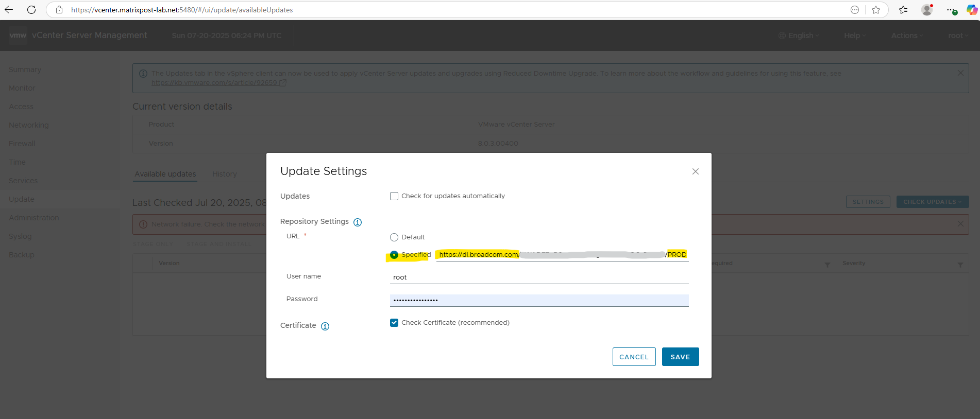Viewport: 980px width, 419px height.
Task: Switch to the Available updates tab
Action: pos(165,174)
